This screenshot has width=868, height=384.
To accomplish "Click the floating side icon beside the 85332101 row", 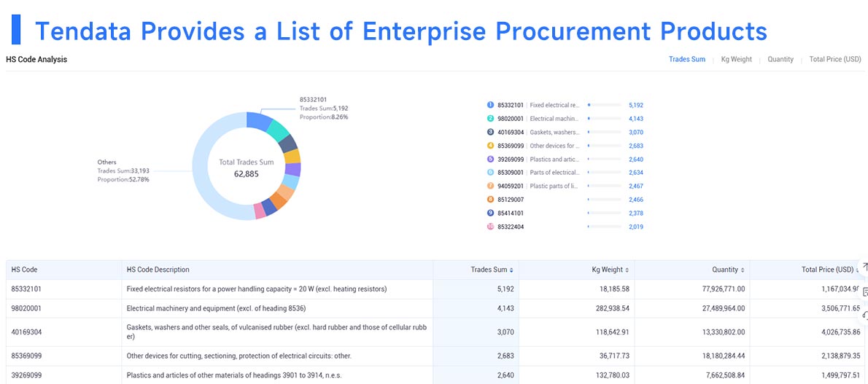I will pyautogui.click(x=864, y=291).
